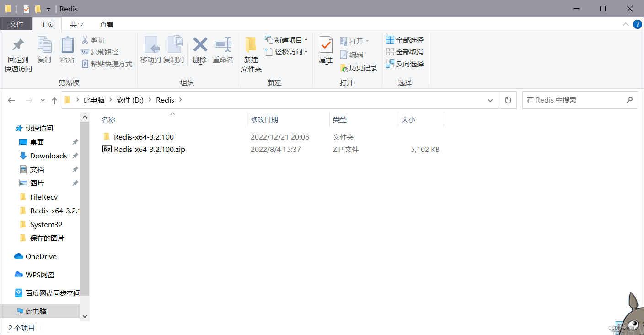This screenshot has height=335, width=644.
Task: Click 此电脑 in address breadcrumb
Action: 94,100
